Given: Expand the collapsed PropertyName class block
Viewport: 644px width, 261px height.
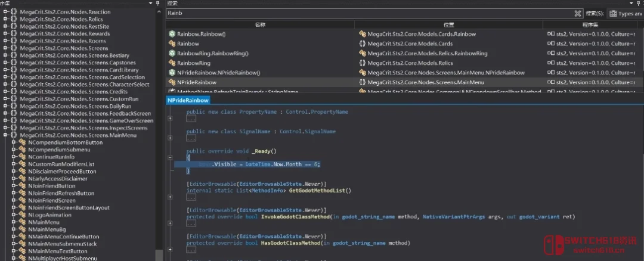Looking at the screenshot, I should tap(170, 119).
